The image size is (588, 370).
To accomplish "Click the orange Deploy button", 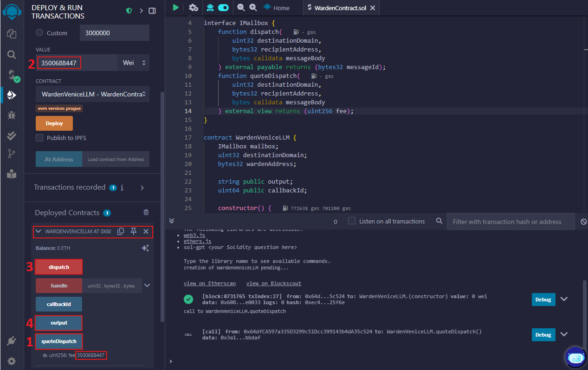I will pos(54,123).
